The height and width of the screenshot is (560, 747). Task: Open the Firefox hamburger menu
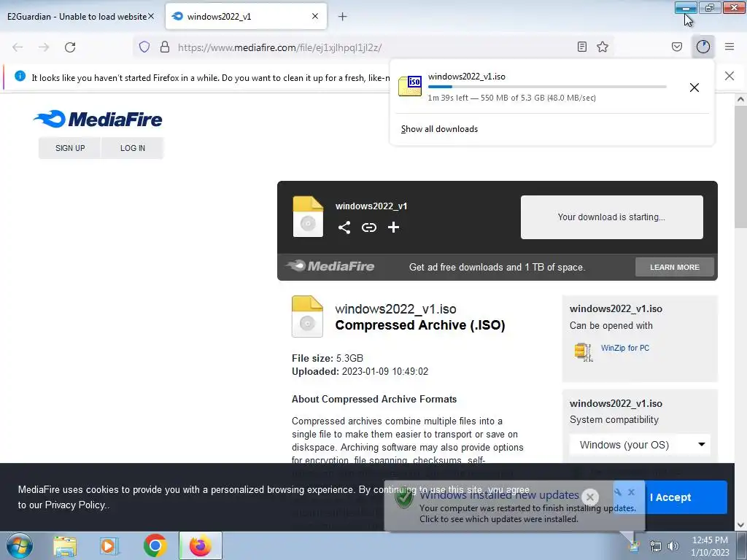pos(729,47)
